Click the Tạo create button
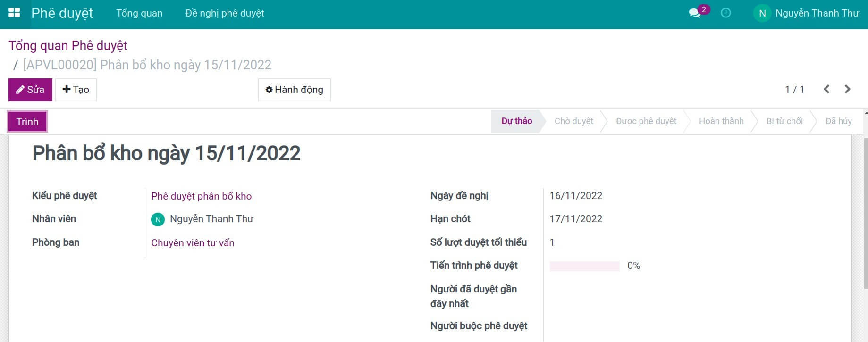The height and width of the screenshot is (342, 868). (76, 90)
